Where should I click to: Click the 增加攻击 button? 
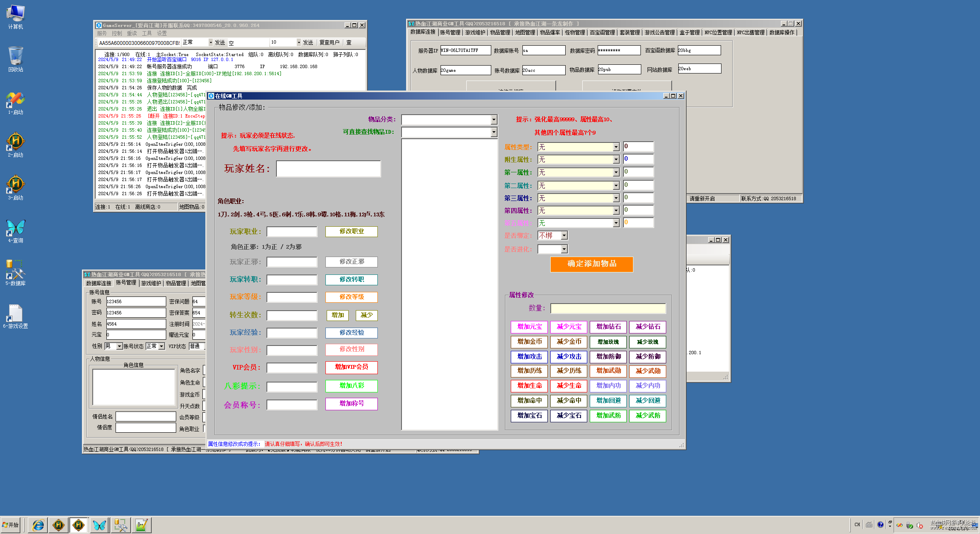coord(529,357)
